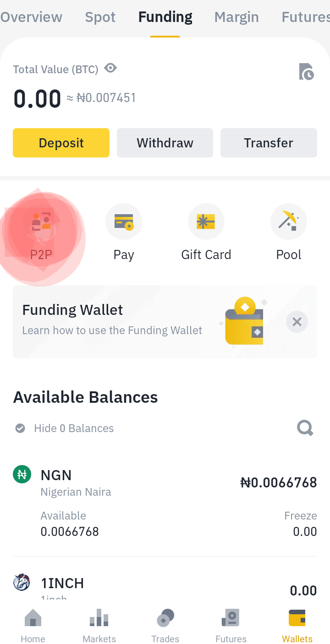
Task: Open Futures in bottom navigation
Action: point(231,626)
